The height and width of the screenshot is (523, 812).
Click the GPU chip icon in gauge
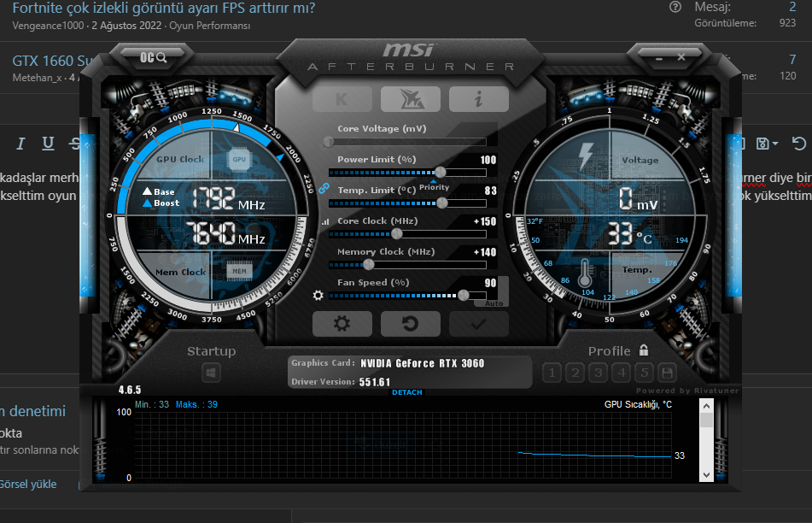(239, 159)
